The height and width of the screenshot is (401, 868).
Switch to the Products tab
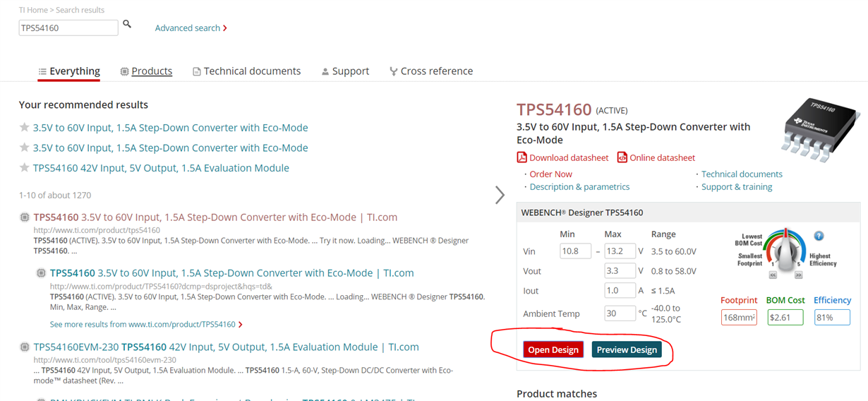pos(146,71)
